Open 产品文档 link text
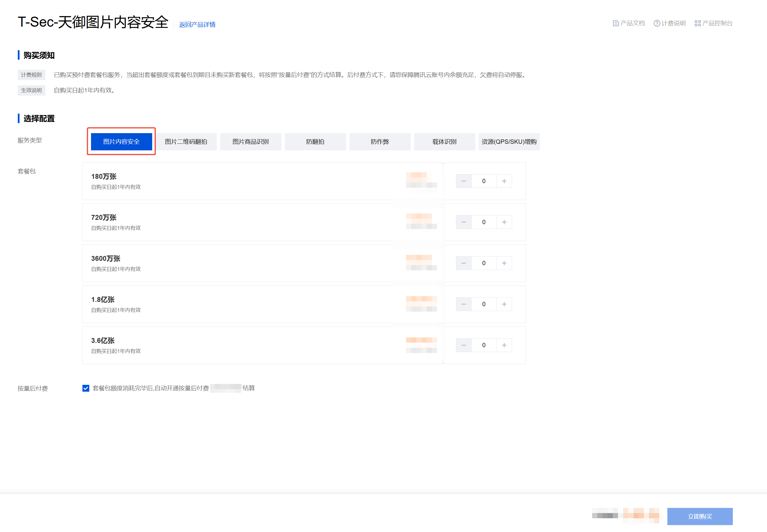Viewport: 767px width, 532px height. click(633, 23)
